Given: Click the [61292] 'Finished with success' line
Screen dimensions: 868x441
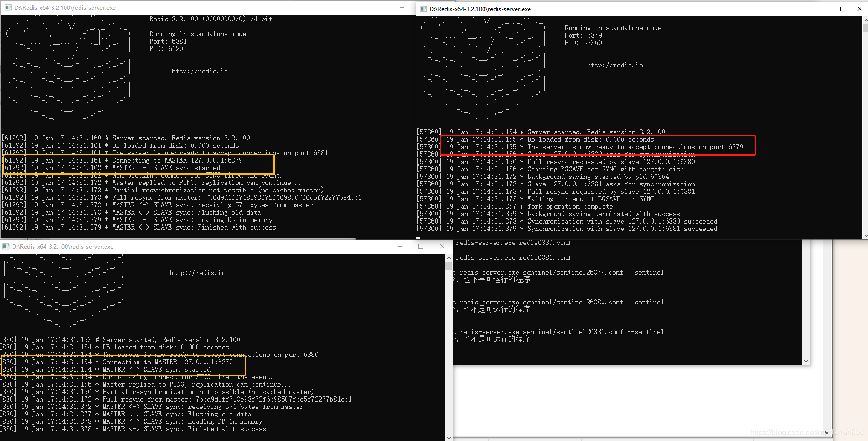Looking at the screenshot, I should click(139, 227).
